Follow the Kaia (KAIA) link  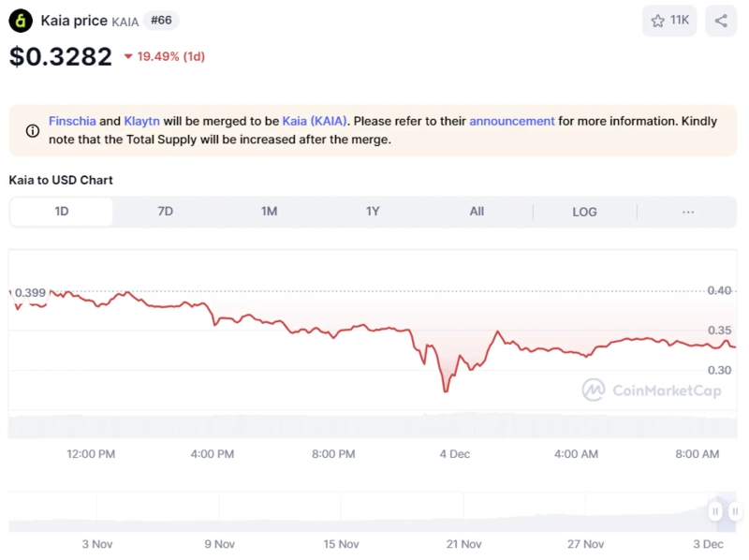[x=315, y=121]
